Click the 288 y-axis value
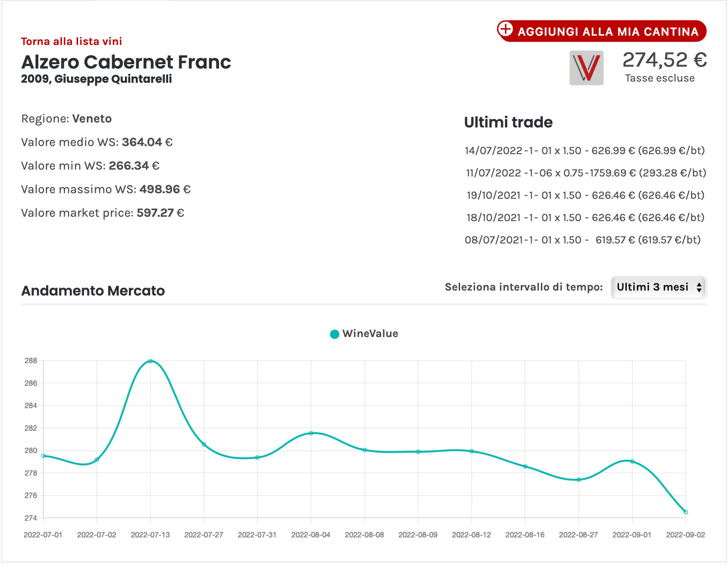 click(x=31, y=361)
